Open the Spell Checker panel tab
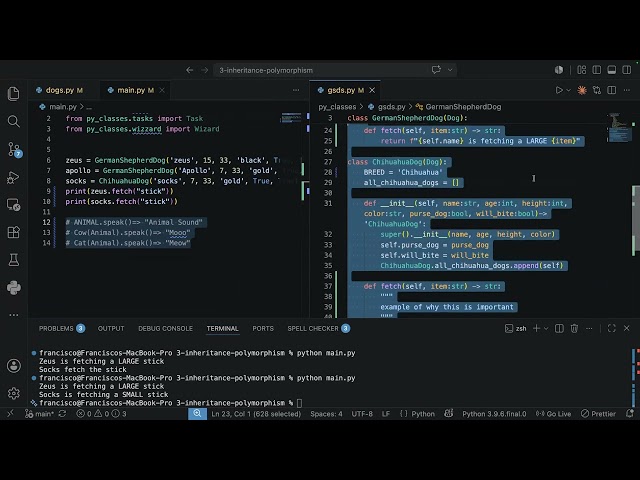The width and height of the screenshot is (640, 480). [318, 329]
